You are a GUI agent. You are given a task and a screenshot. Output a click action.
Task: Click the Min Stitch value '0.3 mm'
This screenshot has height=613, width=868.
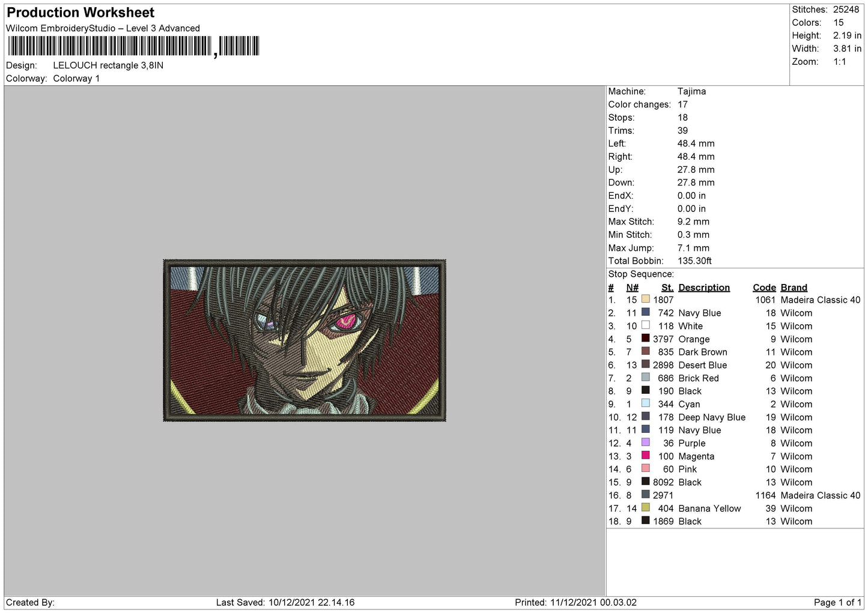pos(693,235)
